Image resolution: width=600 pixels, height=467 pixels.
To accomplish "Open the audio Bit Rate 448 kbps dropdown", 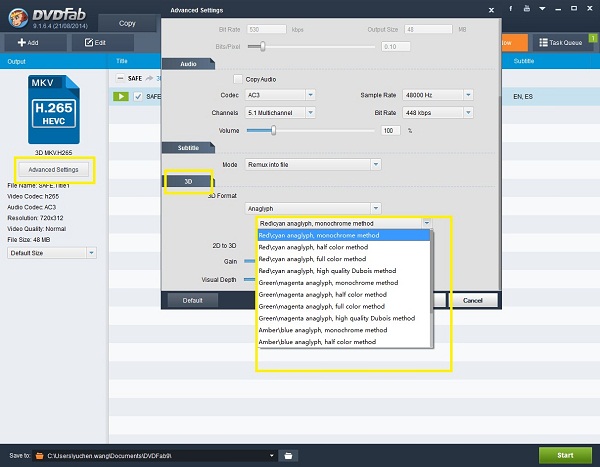I will click(x=438, y=113).
